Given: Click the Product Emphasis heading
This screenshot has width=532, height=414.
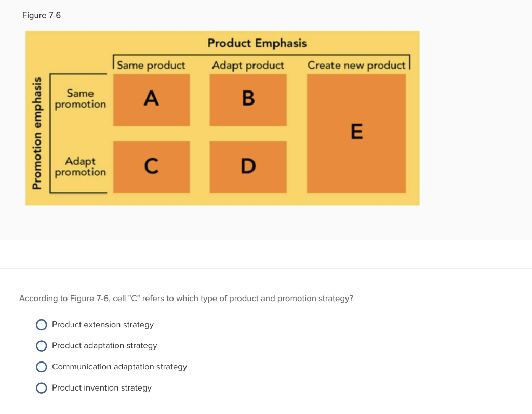Looking at the screenshot, I should [257, 43].
